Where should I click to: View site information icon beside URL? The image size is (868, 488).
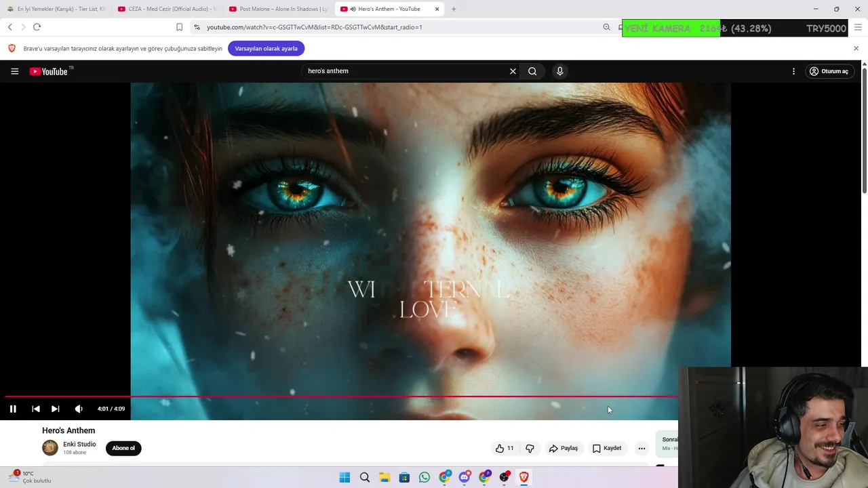coord(197,27)
